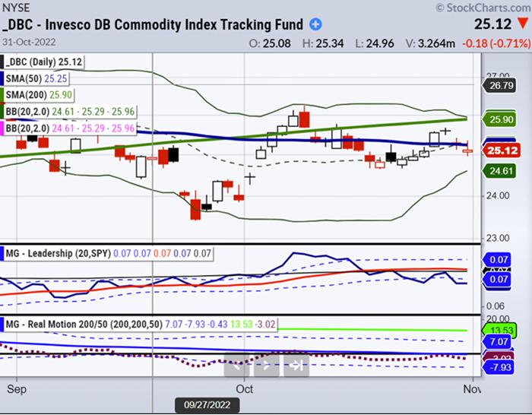
Task: Open the StockCharts.com watermark link
Action: pyautogui.click(x=481, y=7)
